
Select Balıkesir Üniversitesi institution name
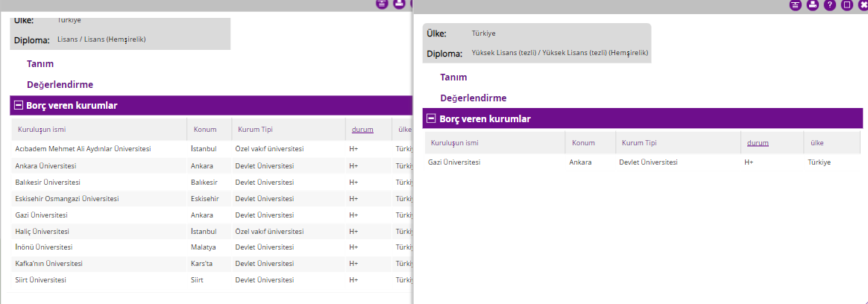pyautogui.click(x=47, y=182)
